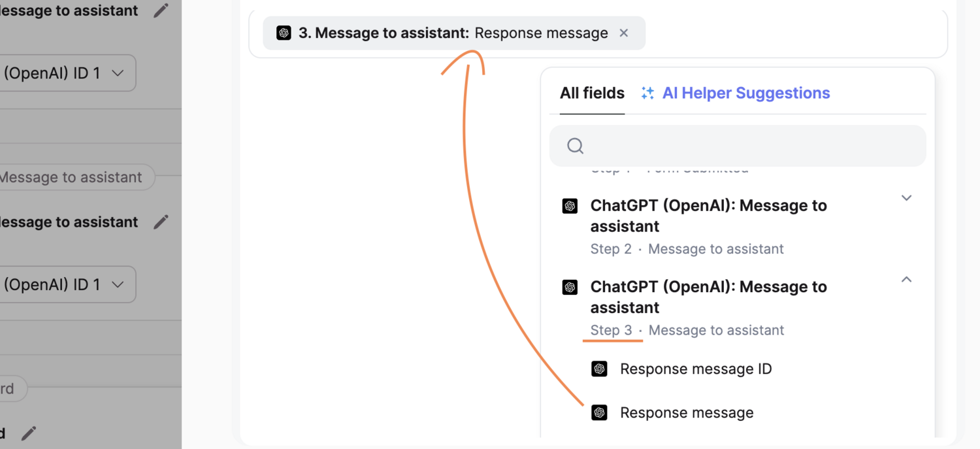
Task: Collapse the Step 3 Message to assistant chevron
Action: click(906, 280)
